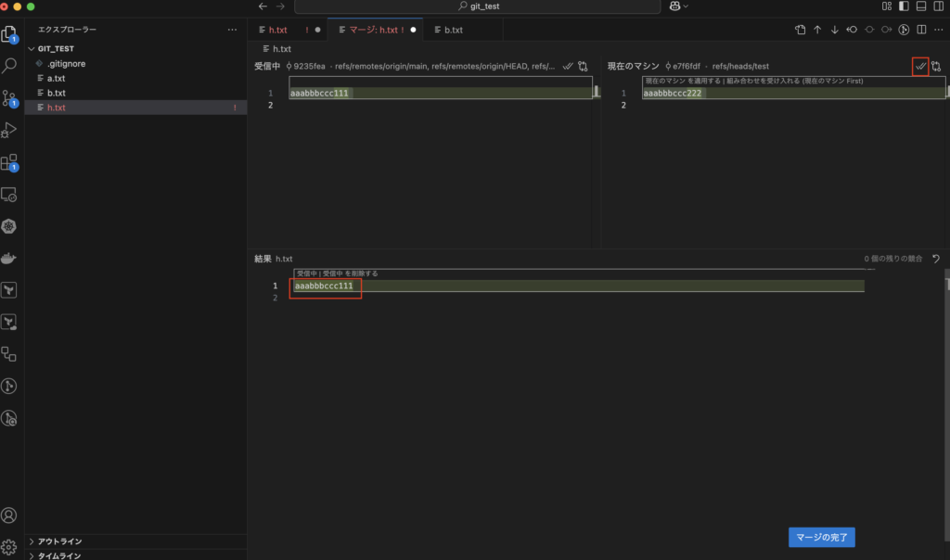Open the Search view icon
Viewport: 950px width, 560px height.
(x=9, y=66)
